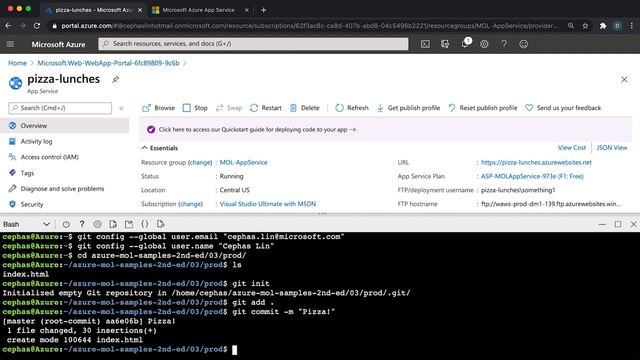Click the browser address bar

click(308, 26)
